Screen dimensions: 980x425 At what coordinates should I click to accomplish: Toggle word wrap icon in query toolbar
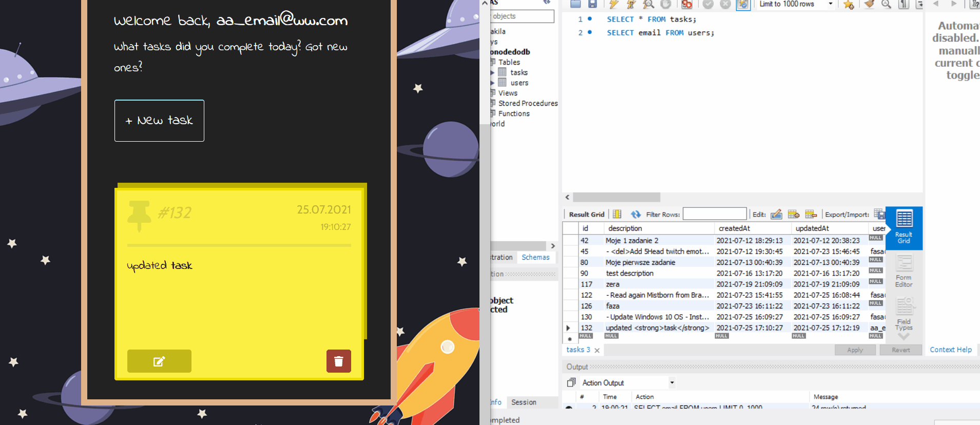[x=919, y=4]
